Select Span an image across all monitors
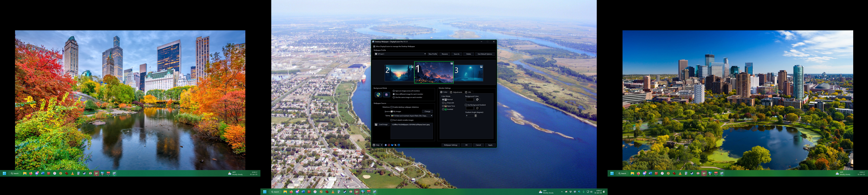Viewport: 868px width, 195px height. [x=394, y=91]
